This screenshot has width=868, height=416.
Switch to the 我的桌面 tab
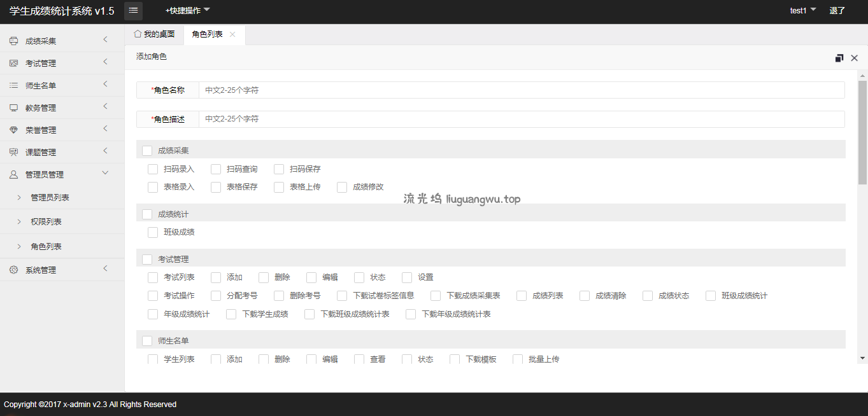pos(154,34)
